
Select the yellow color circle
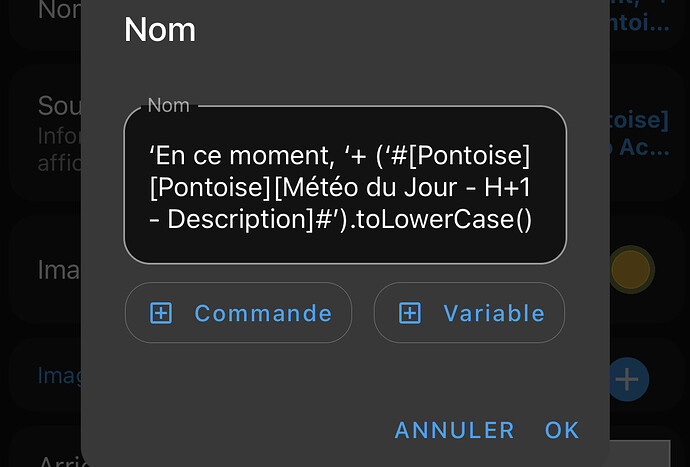(x=630, y=269)
